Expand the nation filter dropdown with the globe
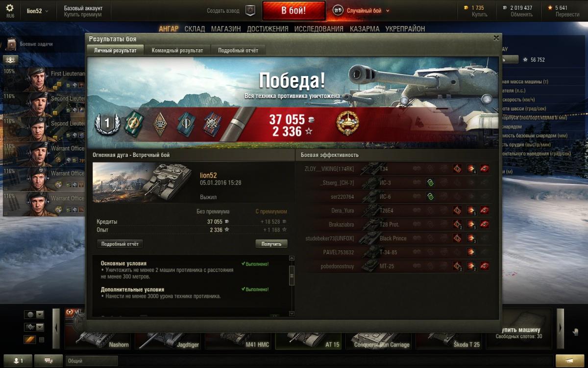588x368 pixels. (34, 315)
